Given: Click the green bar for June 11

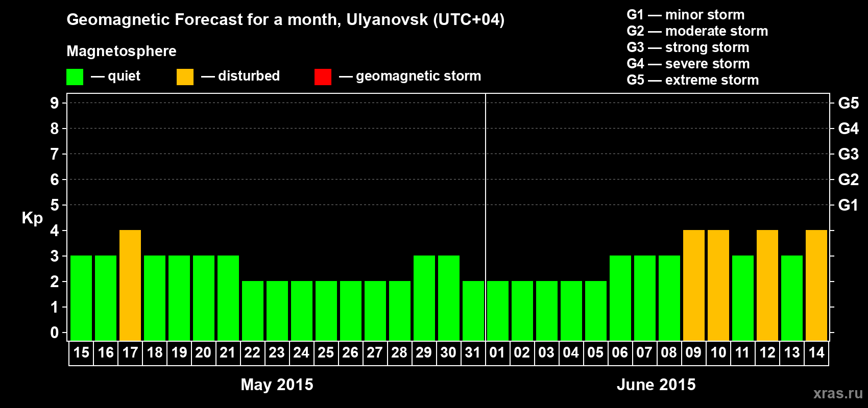Looking at the screenshot, I should [x=743, y=298].
